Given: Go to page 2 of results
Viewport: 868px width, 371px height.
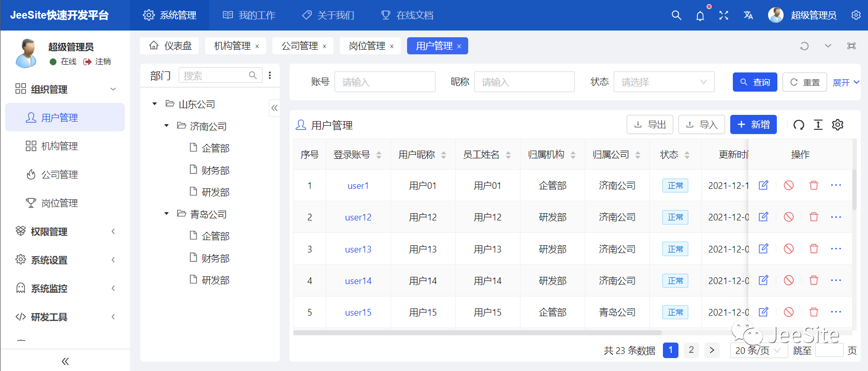Looking at the screenshot, I should 691,350.
